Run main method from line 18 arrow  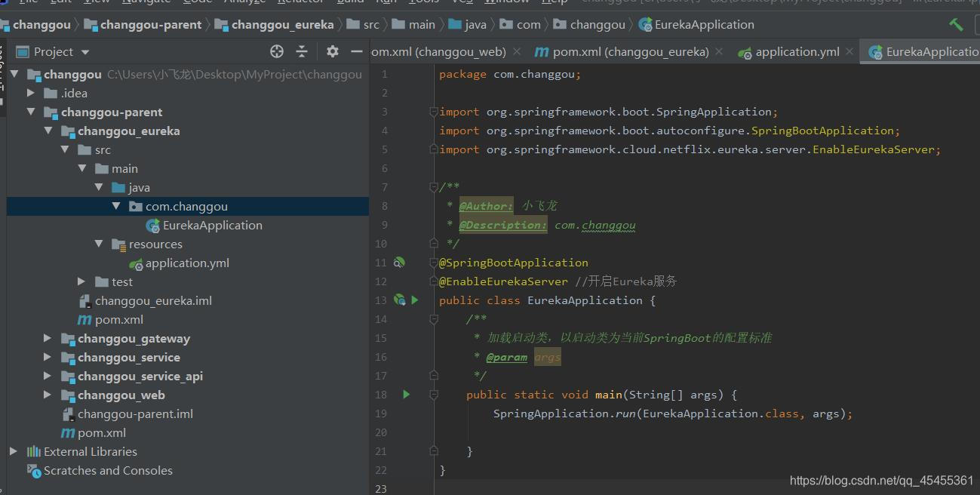click(x=407, y=395)
